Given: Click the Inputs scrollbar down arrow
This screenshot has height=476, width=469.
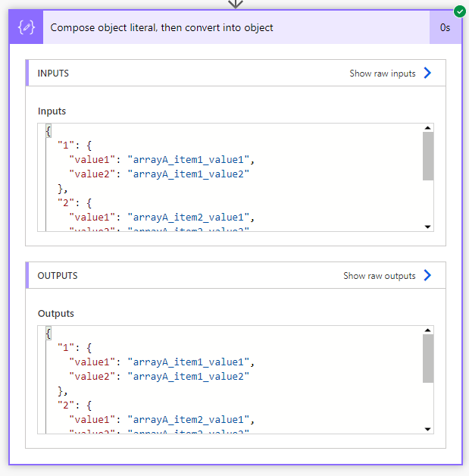Looking at the screenshot, I should (x=428, y=227).
